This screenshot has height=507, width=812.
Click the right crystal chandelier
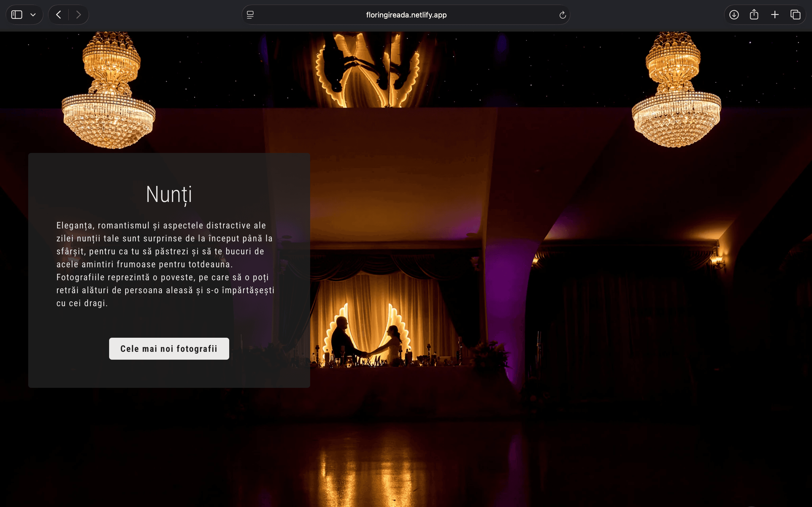click(x=676, y=97)
